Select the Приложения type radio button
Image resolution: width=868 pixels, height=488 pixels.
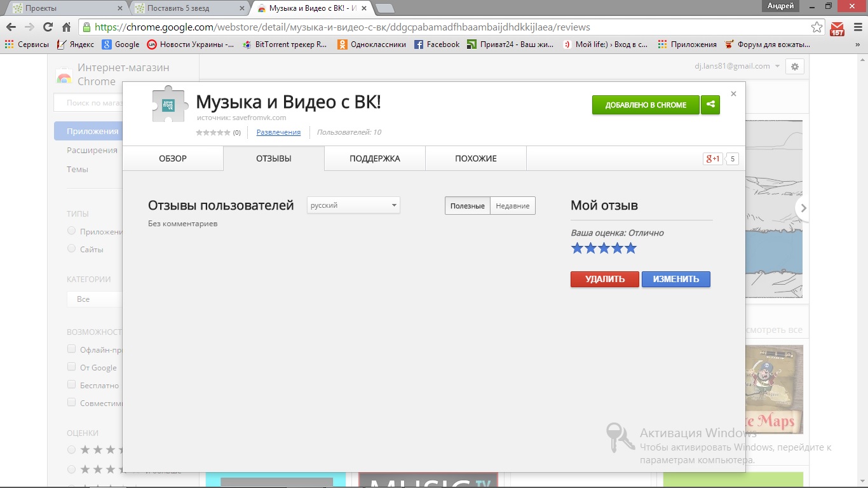[x=71, y=231]
